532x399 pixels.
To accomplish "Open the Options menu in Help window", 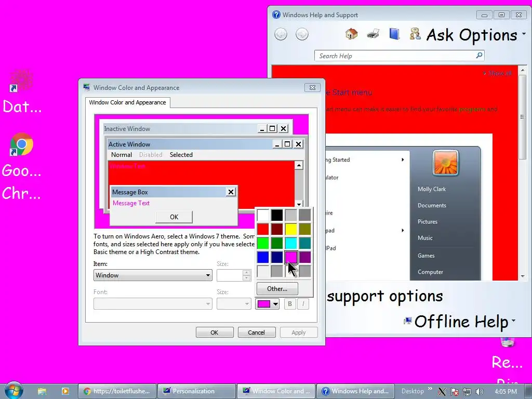I will tap(493, 35).
